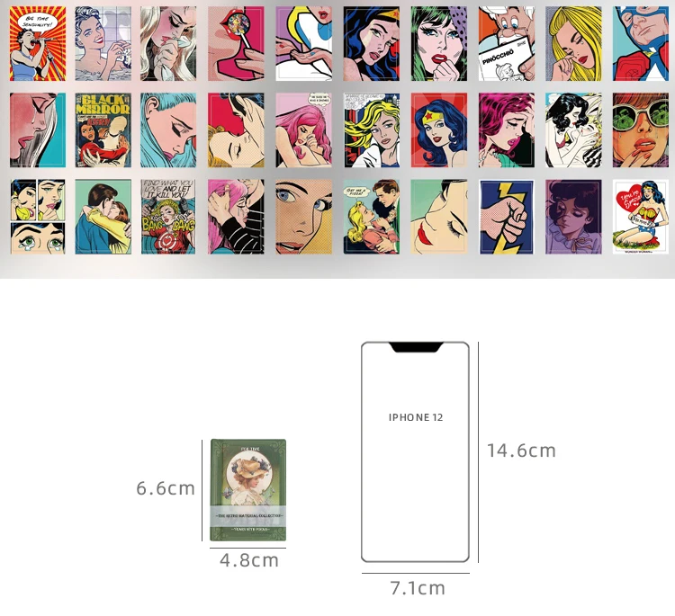Open the singer with microphone sticker
Viewport: 675px width, 616px height.
(38, 43)
